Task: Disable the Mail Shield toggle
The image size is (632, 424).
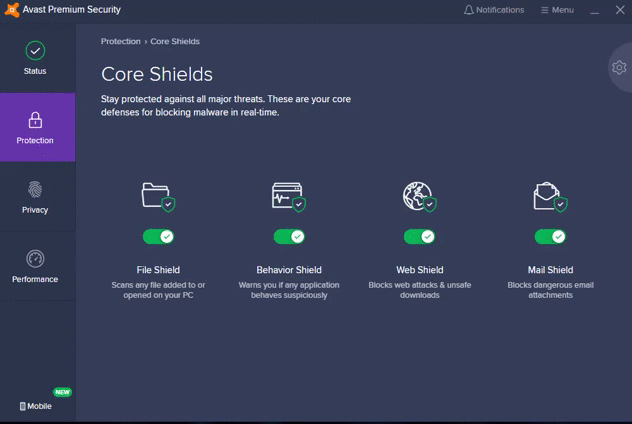Action: pyautogui.click(x=550, y=237)
